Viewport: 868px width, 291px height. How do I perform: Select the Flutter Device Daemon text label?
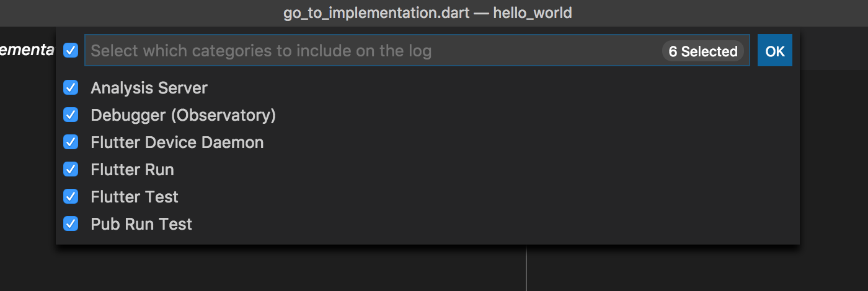[177, 142]
